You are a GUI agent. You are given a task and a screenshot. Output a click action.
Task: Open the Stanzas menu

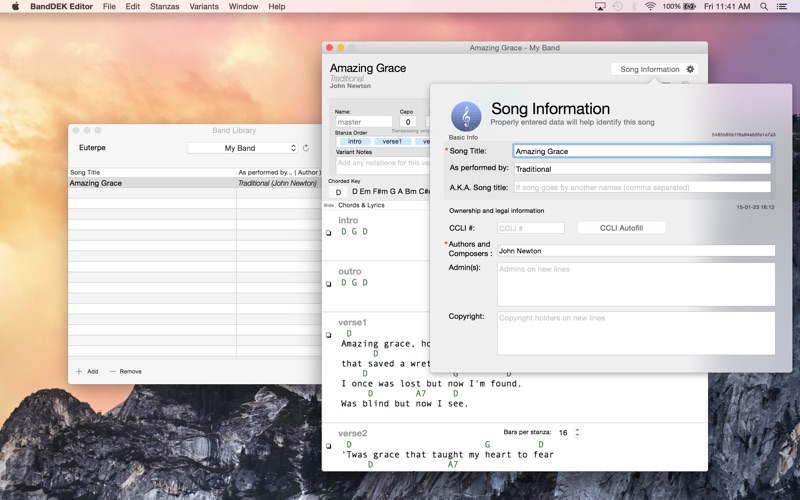pos(164,6)
